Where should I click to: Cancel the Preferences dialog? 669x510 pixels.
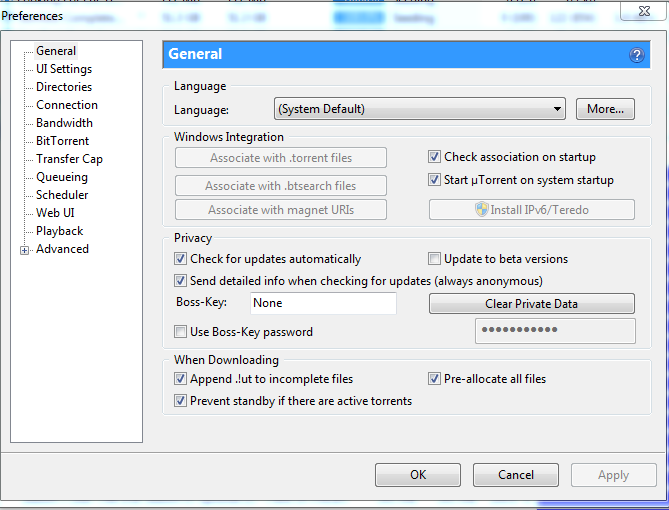(516, 475)
